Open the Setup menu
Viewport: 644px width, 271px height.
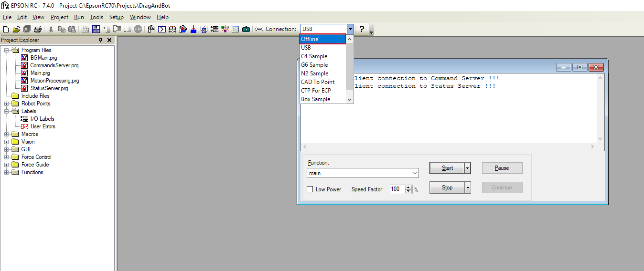pos(116,17)
